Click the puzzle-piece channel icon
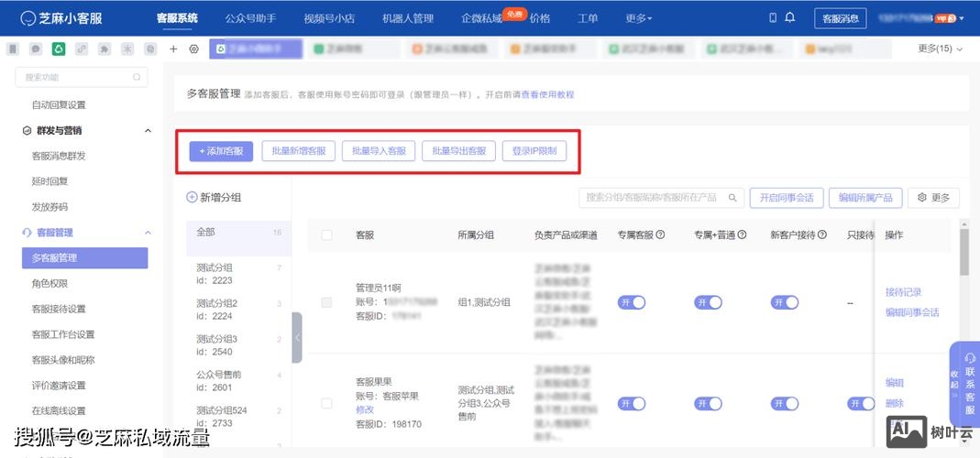 105,49
